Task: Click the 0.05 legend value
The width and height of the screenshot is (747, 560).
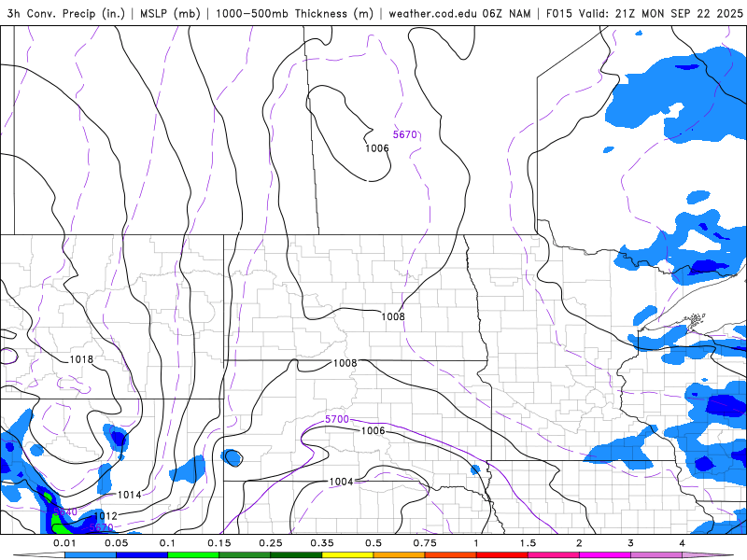Action: point(116,543)
